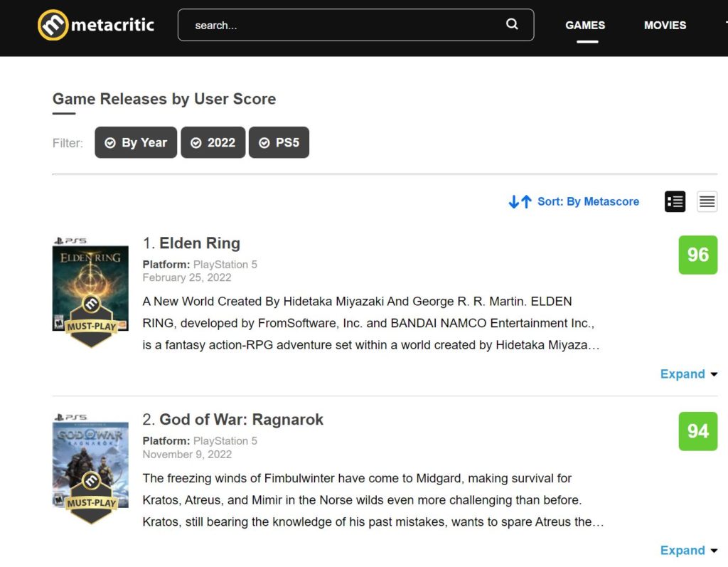The height and width of the screenshot is (567, 728).
Task: Select the search magnifying glass icon
Action: 512,24
